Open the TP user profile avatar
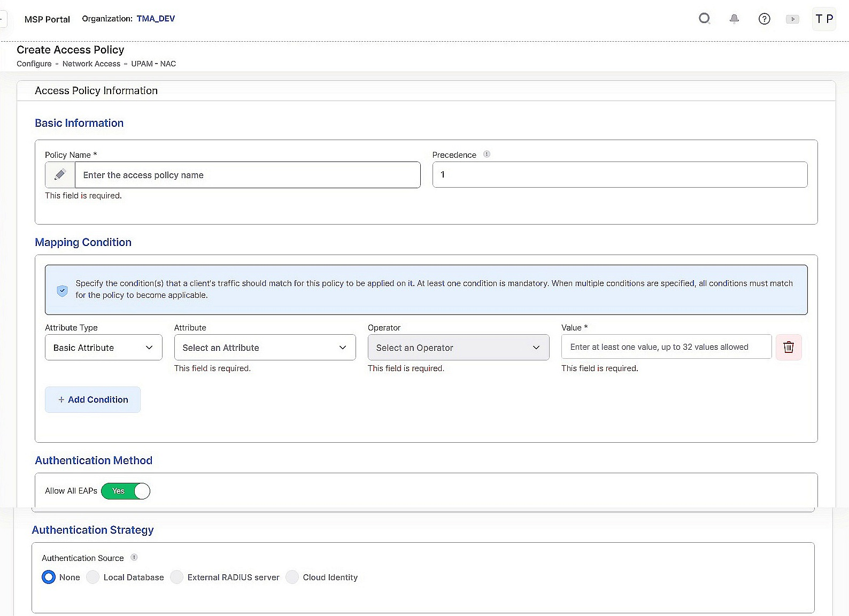Viewport: 849px width, 616px height. click(x=824, y=19)
